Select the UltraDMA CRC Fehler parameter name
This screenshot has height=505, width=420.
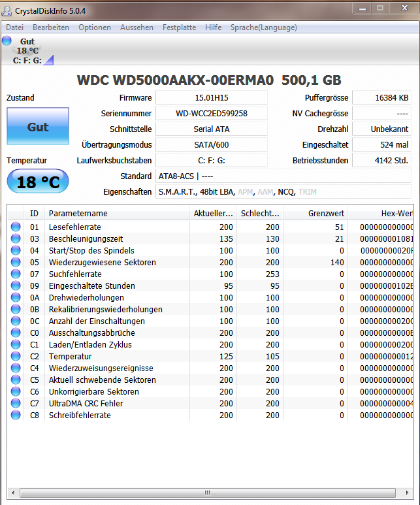86,404
